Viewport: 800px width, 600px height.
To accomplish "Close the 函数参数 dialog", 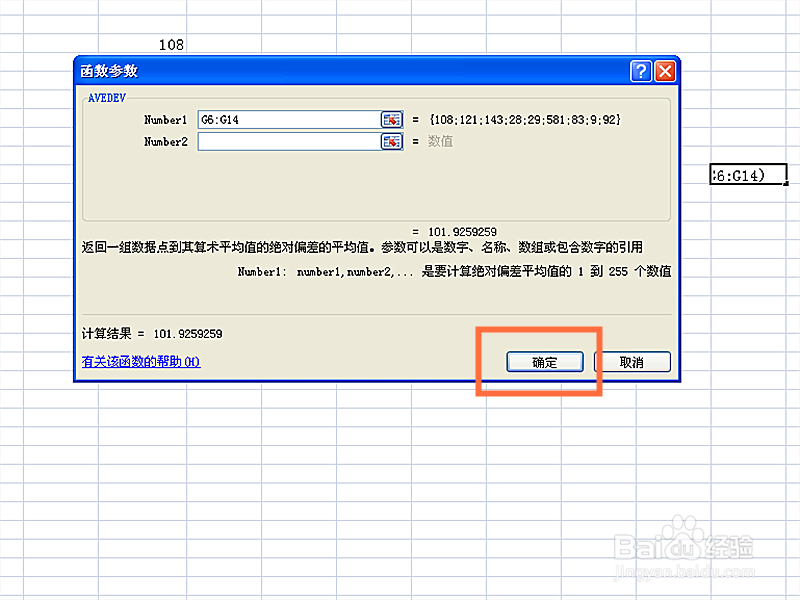I will point(665,71).
